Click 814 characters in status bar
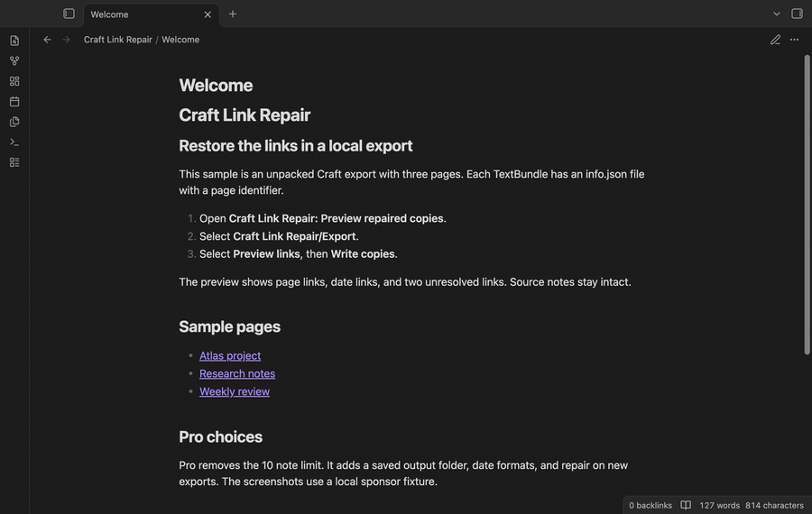This screenshot has width=812, height=514. coord(774,505)
